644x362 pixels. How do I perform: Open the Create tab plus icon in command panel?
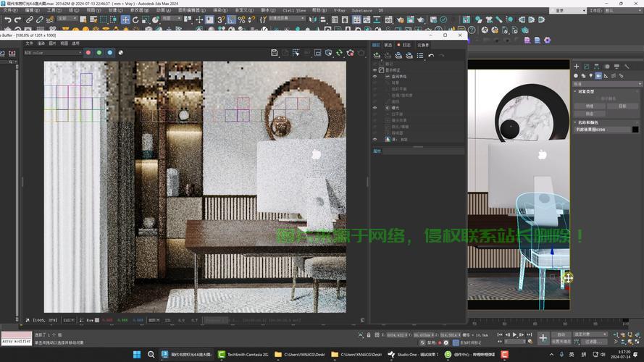click(x=576, y=66)
